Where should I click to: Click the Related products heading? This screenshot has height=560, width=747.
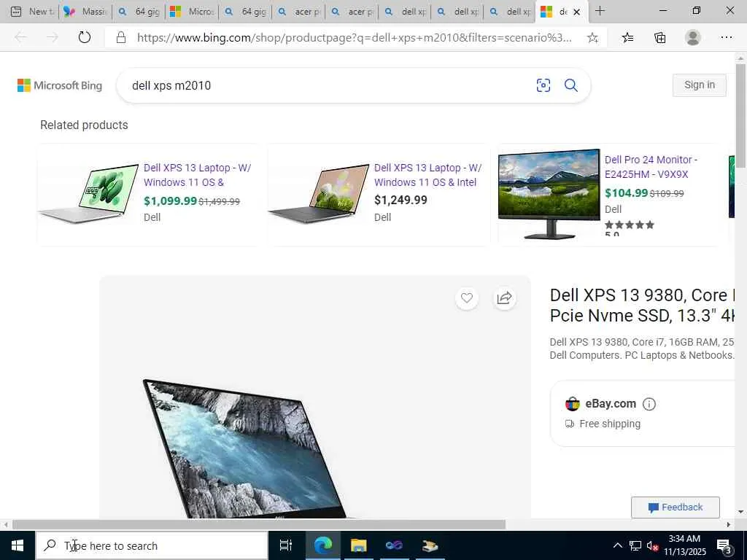pos(84,125)
